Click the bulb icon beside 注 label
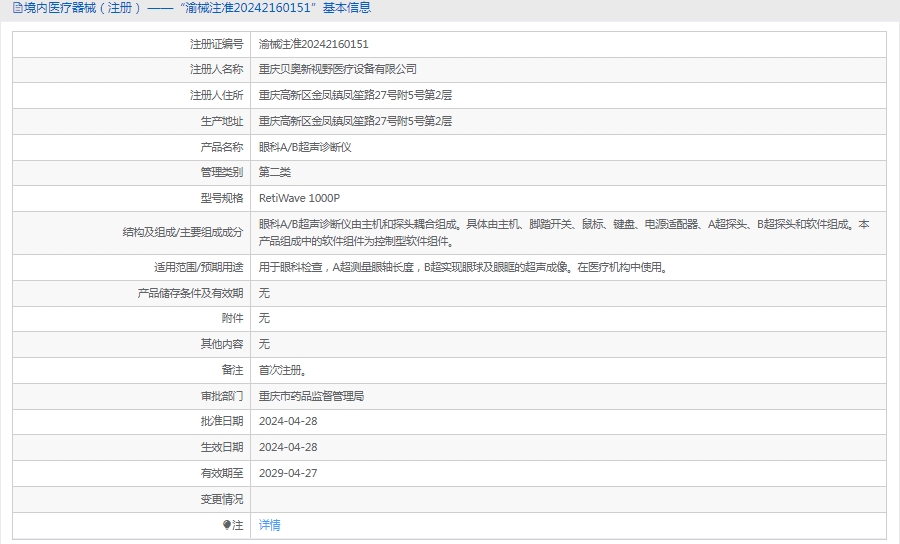Viewport: 900px width, 544px height. click(227, 525)
